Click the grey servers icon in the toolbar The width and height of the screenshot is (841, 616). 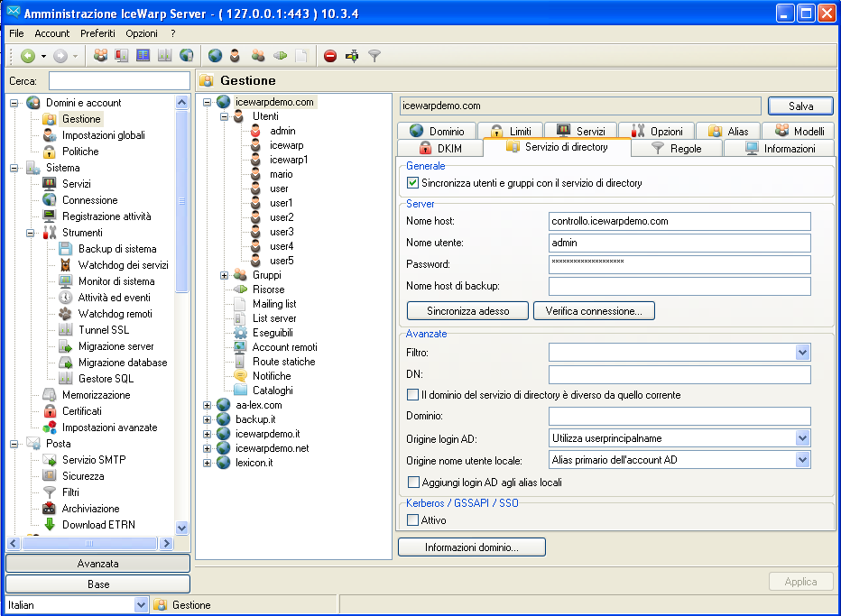(164, 56)
